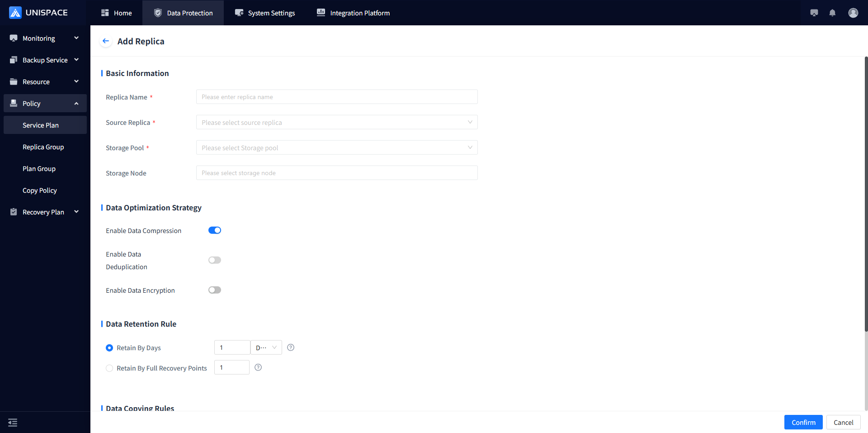Collapse the Policy menu chevron
This screenshot has width=868, height=433.
pyautogui.click(x=76, y=104)
